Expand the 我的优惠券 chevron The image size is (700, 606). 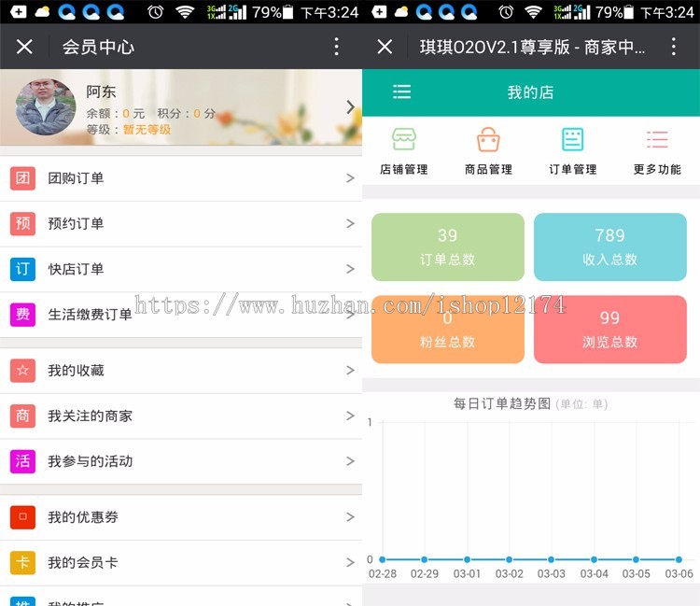350,517
